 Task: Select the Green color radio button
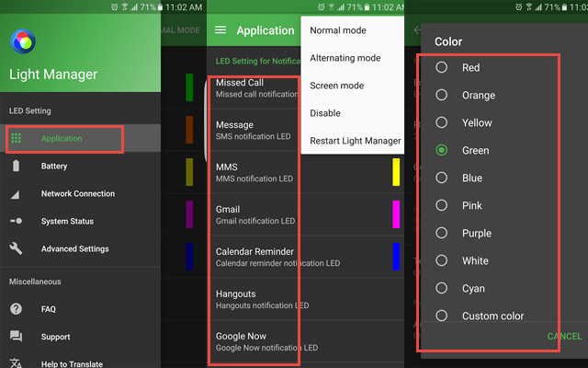441,150
